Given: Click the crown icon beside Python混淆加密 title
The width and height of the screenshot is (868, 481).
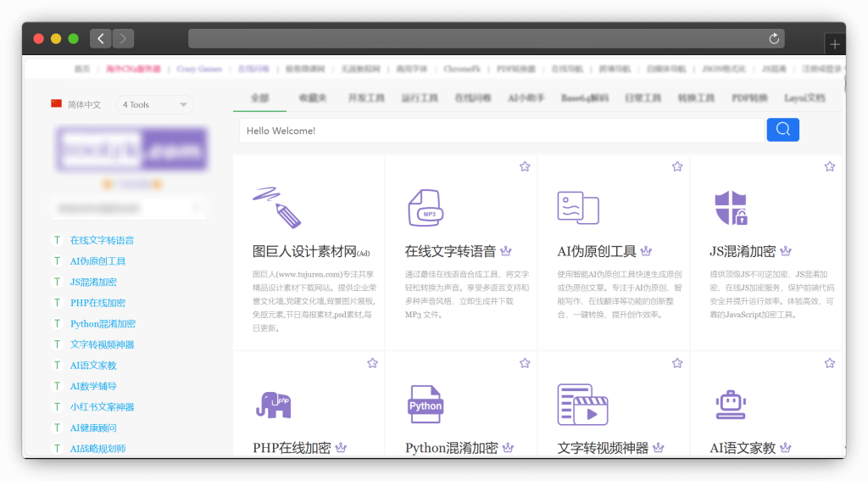Looking at the screenshot, I should [509, 447].
